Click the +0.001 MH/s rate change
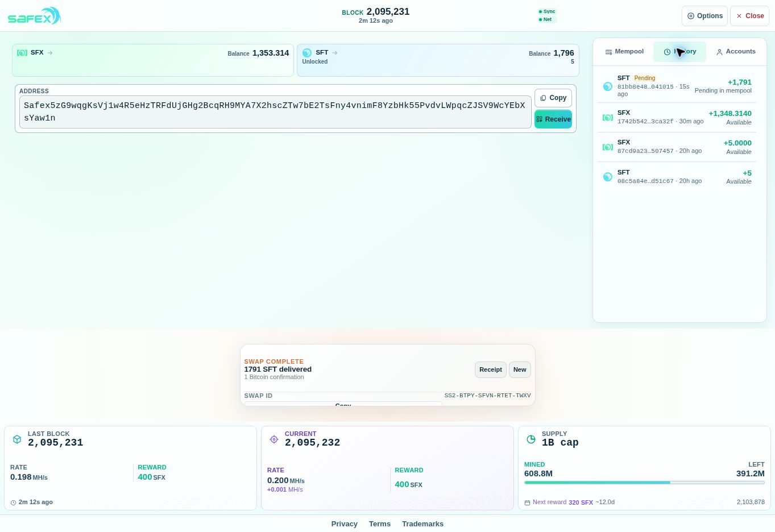 pos(285,489)
